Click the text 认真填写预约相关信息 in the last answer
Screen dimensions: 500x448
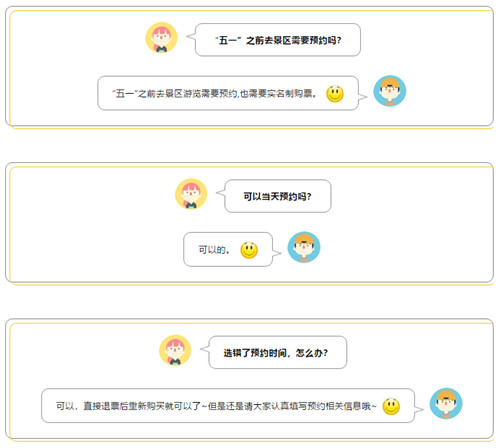pyautogui.click(x=317, y=406)
